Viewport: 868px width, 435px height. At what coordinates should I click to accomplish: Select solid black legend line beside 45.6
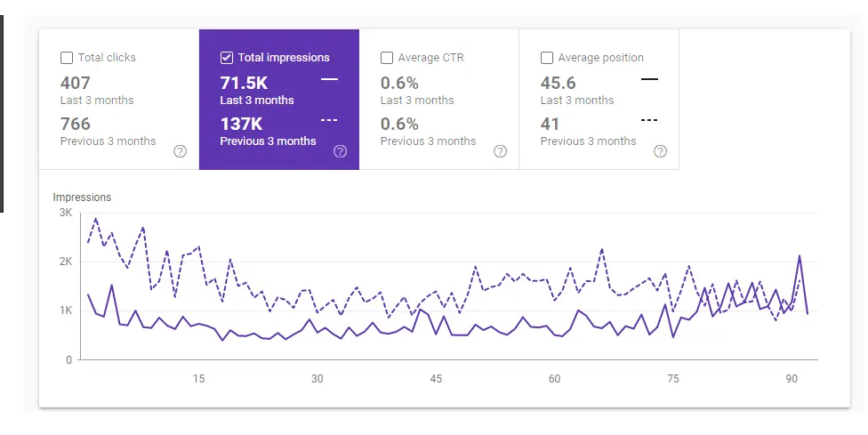point(649,80)
